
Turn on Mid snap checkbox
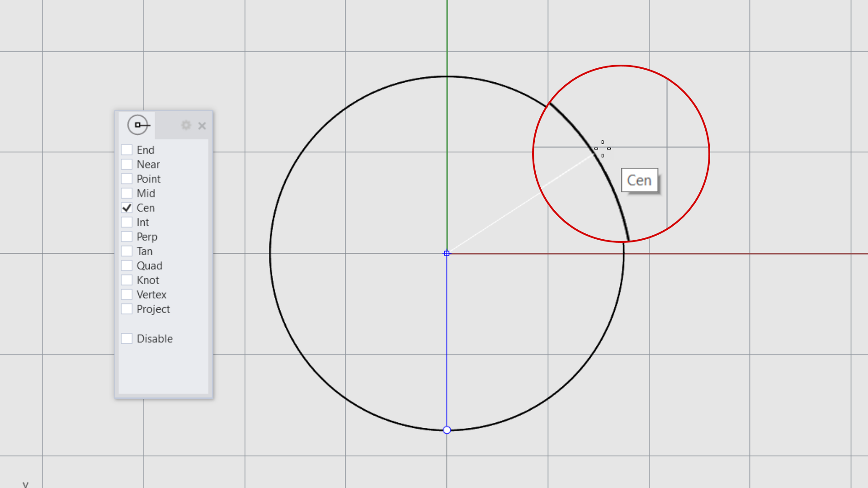click(127, 193)
